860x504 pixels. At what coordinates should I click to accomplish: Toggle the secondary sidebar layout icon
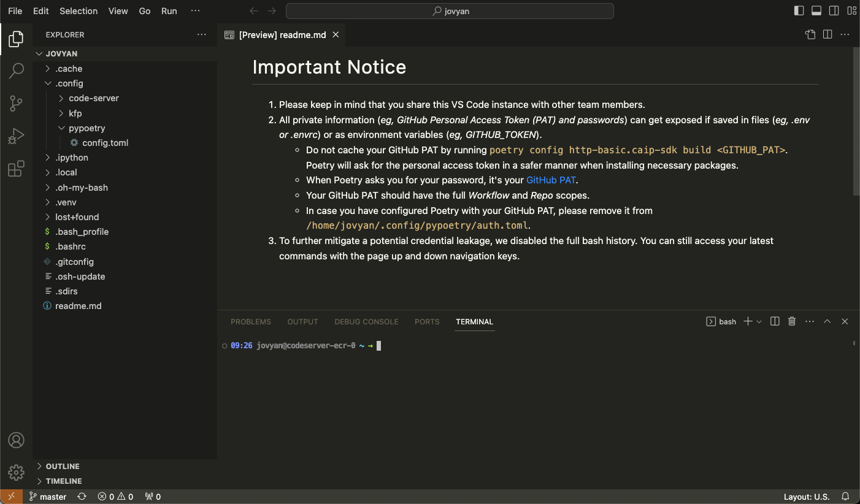[834, 11]
